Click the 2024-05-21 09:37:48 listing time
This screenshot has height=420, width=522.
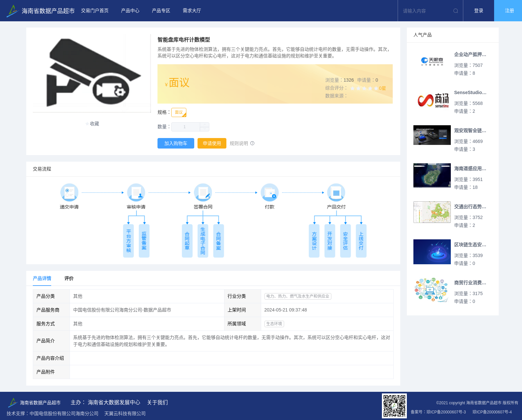coord(285,310)
